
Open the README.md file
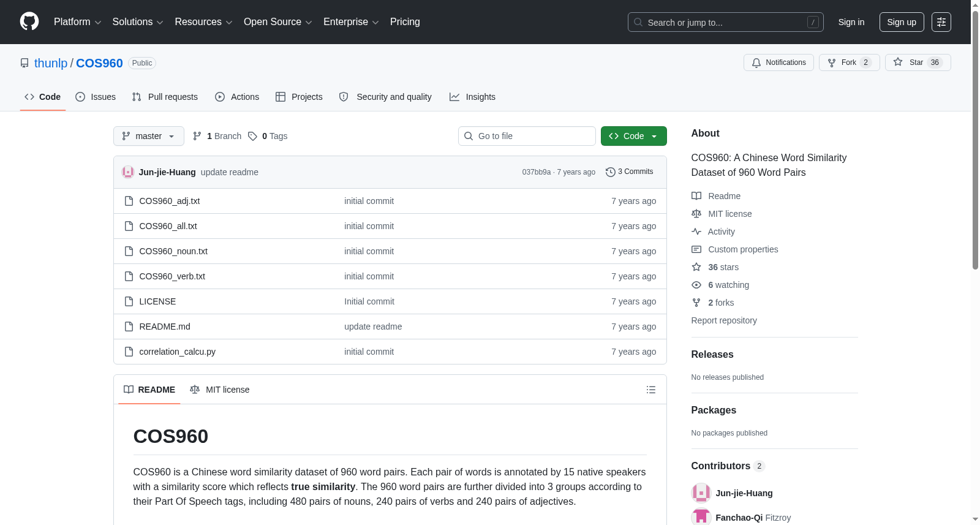point(165,327)
